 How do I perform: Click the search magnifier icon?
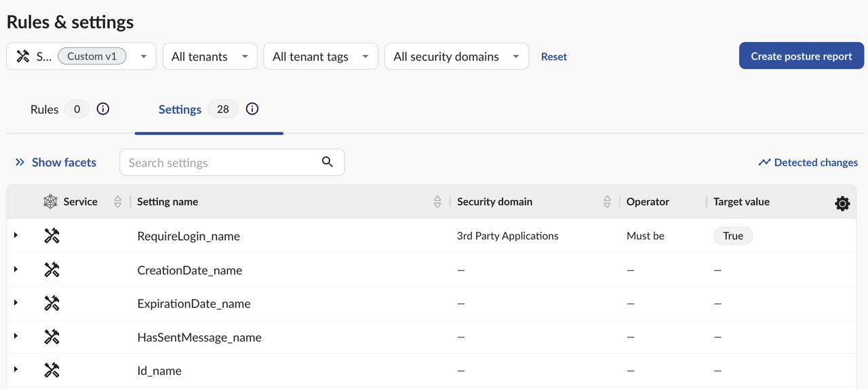[328, 162]
